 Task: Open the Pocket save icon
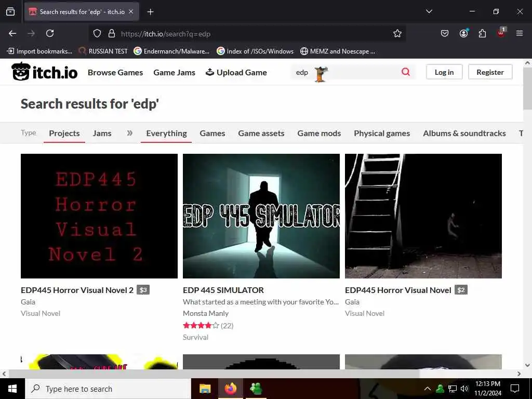445,33
